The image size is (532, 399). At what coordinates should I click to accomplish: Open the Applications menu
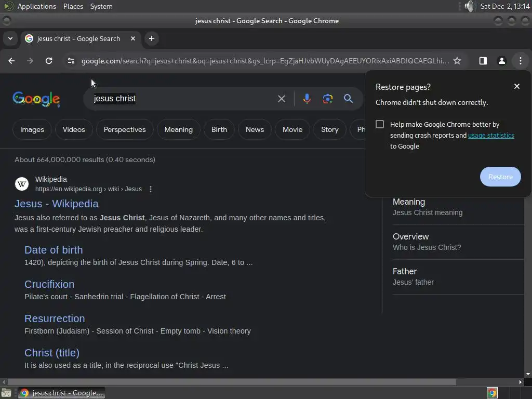click(x=37, y=6)
